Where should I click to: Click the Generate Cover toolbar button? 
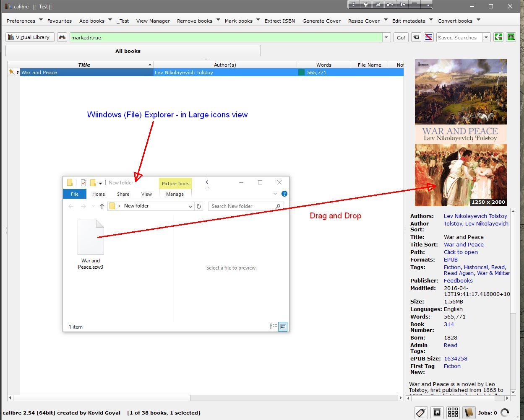click(321, 21)
